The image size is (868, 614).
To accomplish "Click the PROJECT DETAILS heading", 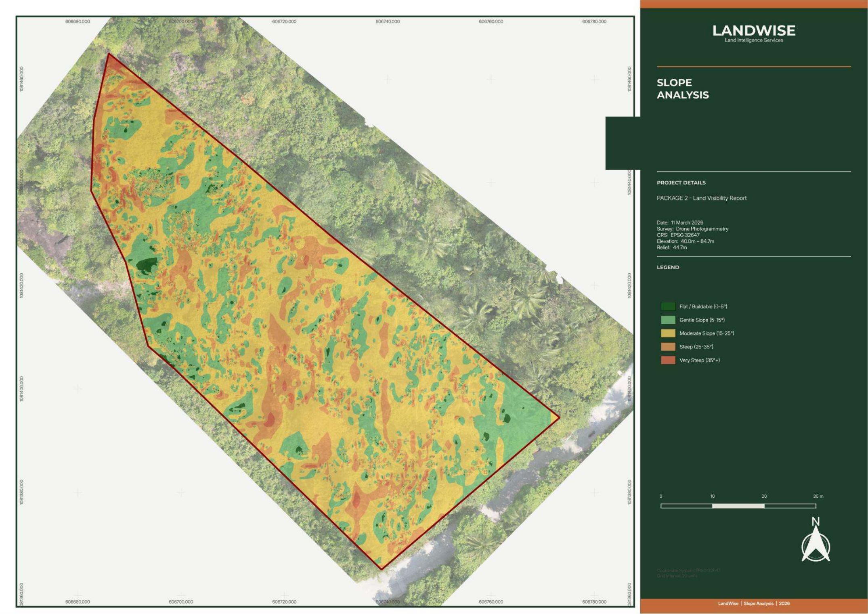I will (x=681, y=182).
